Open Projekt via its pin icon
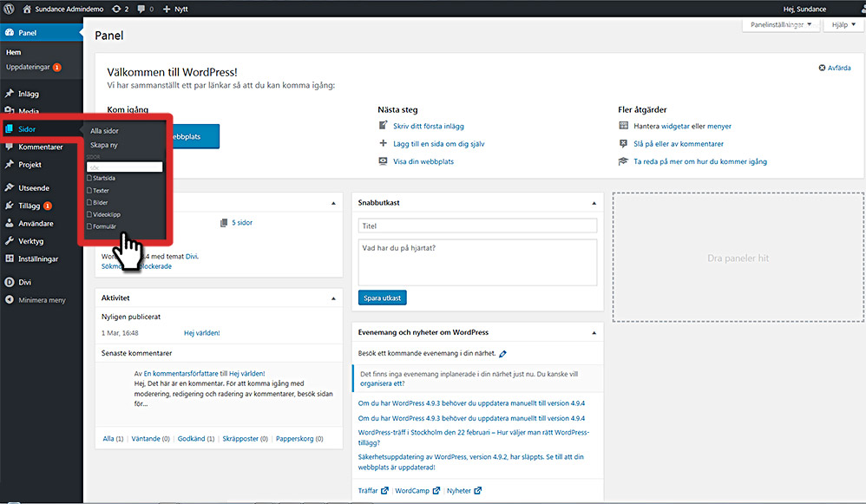This screenshot has height=504, width=866. pyautogui.click(x=10, y=165)
